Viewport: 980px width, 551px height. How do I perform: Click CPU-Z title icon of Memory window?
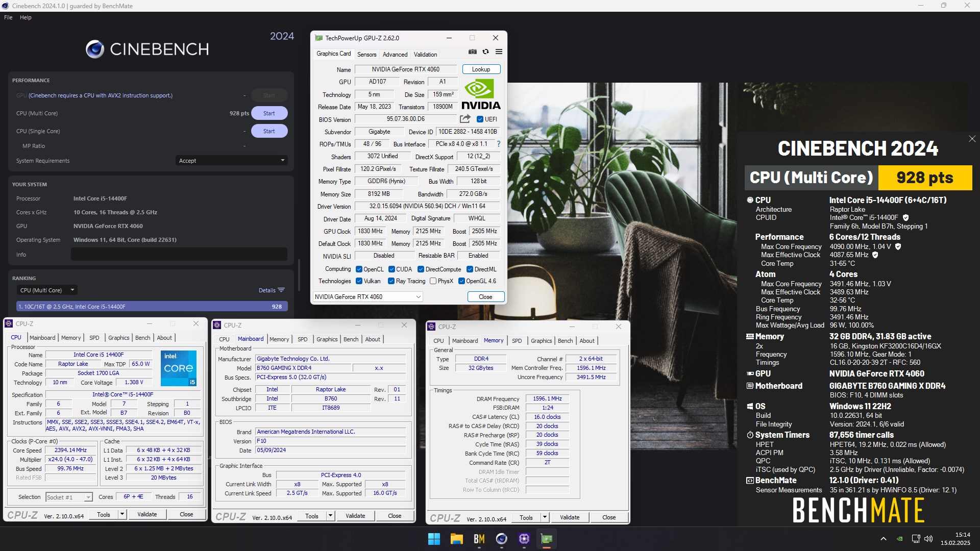431,327
